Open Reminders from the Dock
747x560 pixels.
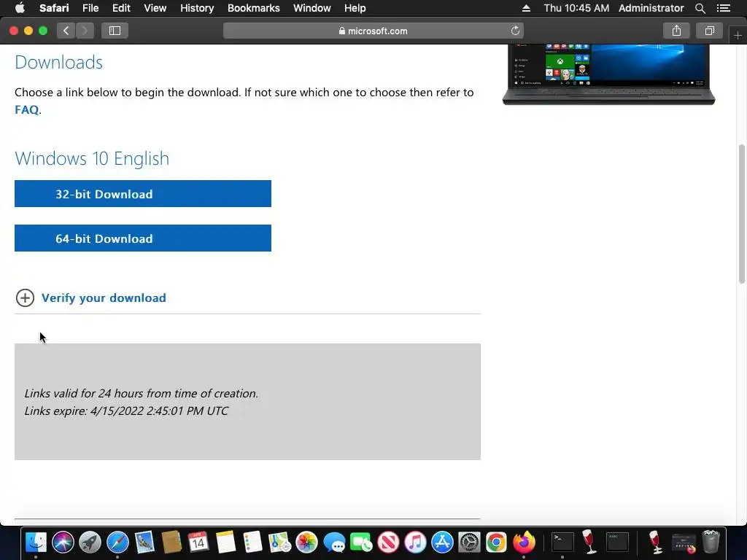pyautogui.click(x=252, y=542)
